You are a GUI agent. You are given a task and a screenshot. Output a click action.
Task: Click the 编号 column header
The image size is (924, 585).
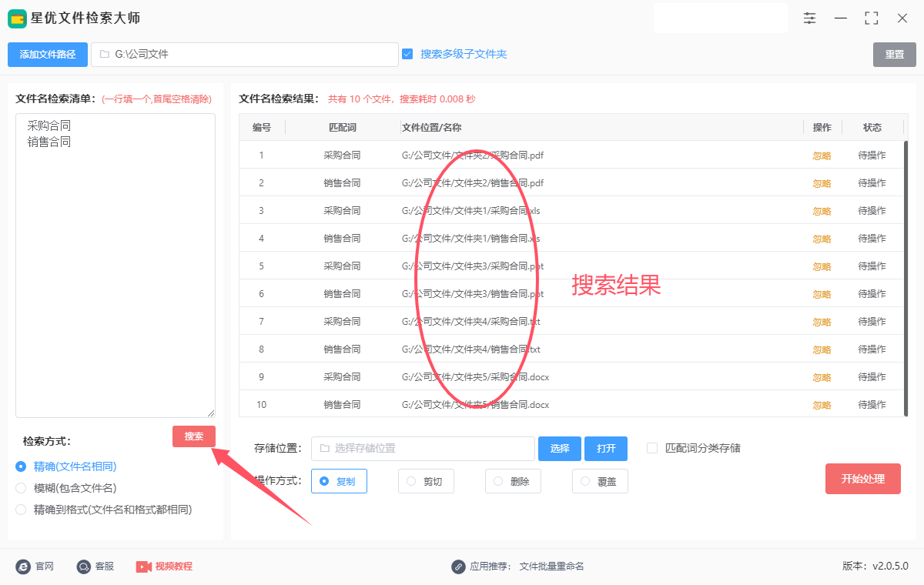[x=261, y=128]
